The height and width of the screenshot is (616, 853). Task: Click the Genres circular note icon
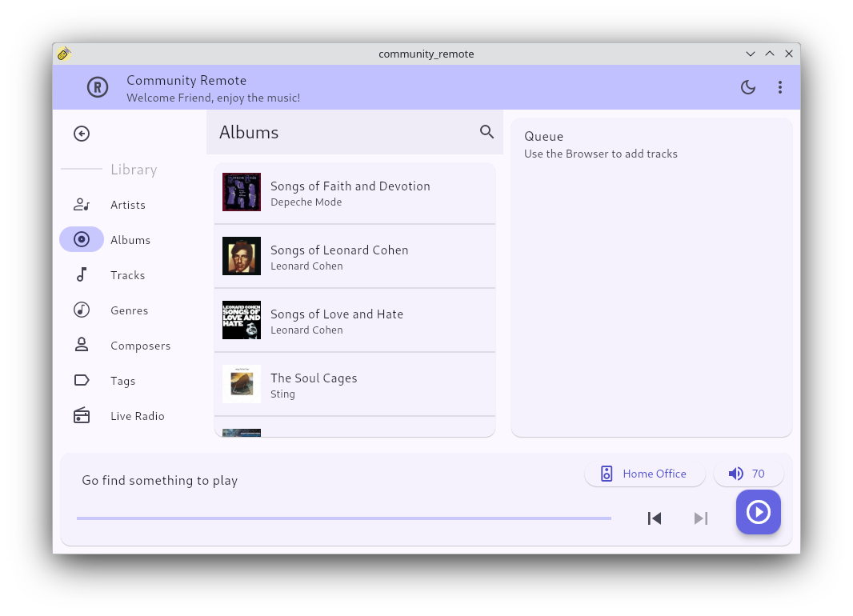pos(82,310)
